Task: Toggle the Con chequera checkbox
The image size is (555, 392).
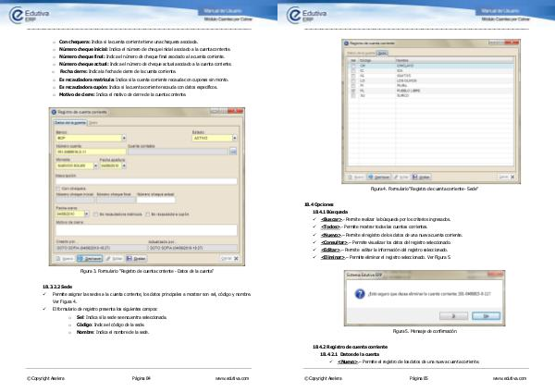Action: coord(60,187)
